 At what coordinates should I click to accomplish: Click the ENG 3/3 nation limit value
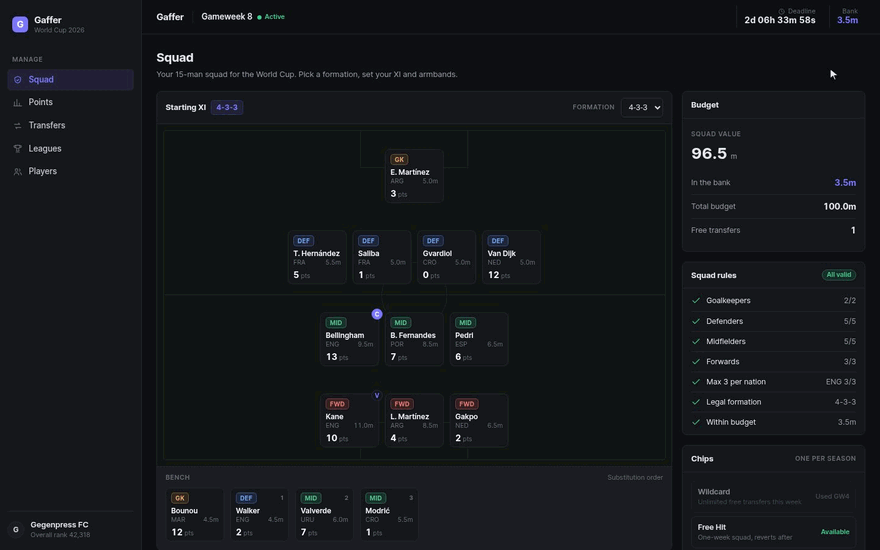point(841,382)
